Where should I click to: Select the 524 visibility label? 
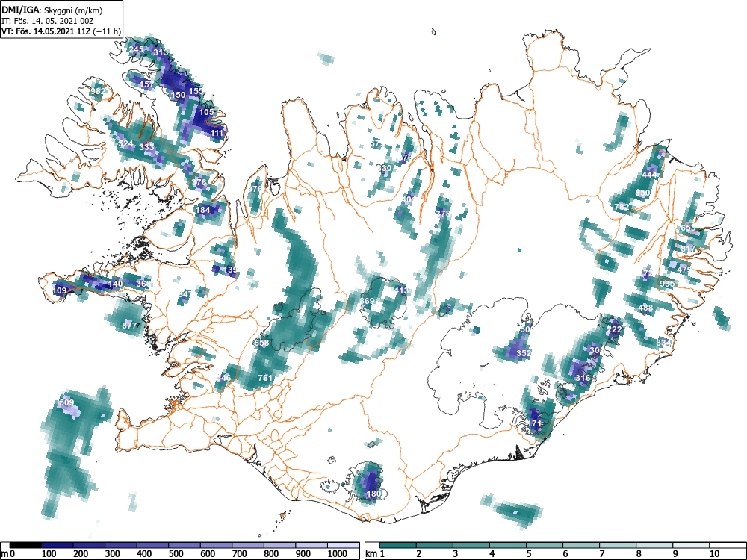[x=125, y=144]
